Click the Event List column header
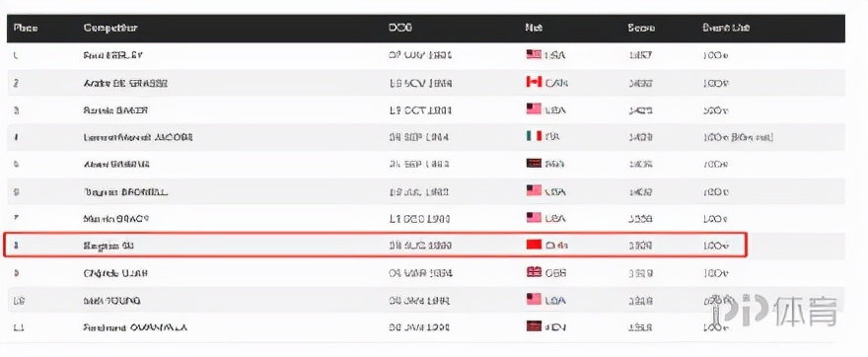 (726, 28)
